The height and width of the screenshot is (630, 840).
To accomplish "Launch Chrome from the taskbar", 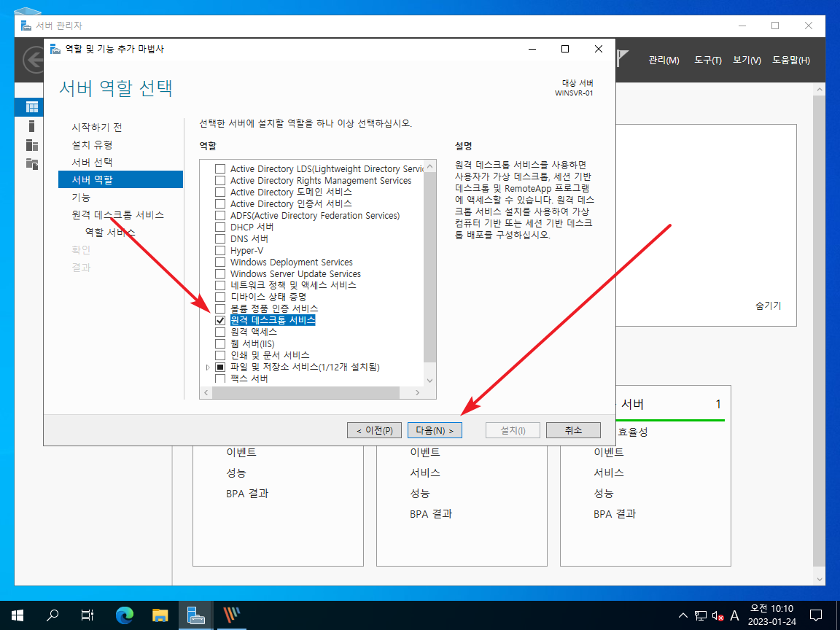I will point(124,615).
